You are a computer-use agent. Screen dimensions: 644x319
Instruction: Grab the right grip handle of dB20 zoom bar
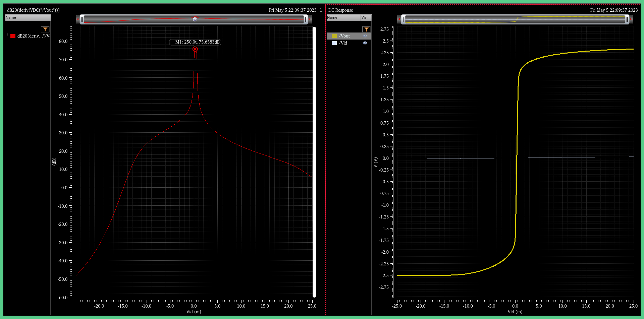[306, 19]
